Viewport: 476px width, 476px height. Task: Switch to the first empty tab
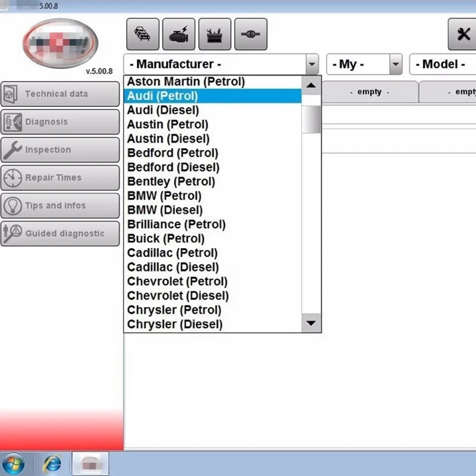tap(369, 92)
